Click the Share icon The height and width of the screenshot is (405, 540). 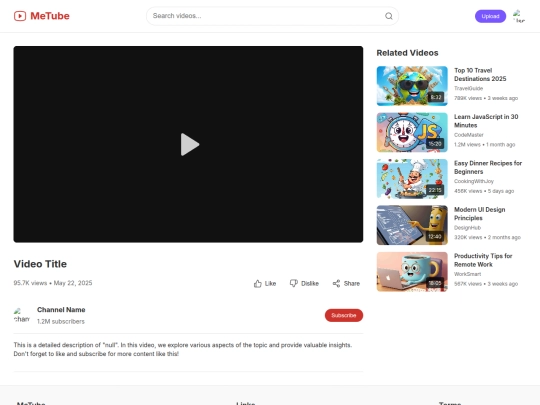tap(336, 283)
